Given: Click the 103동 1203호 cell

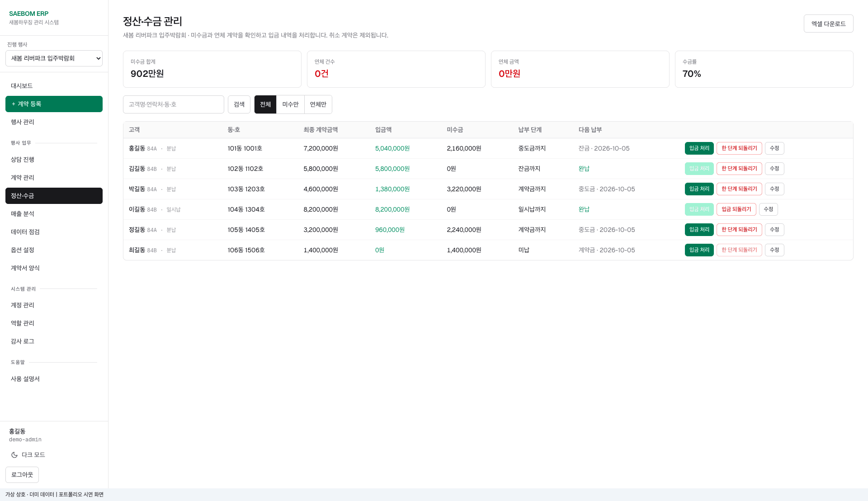Looking at the screenshot, I should point(246,189).
